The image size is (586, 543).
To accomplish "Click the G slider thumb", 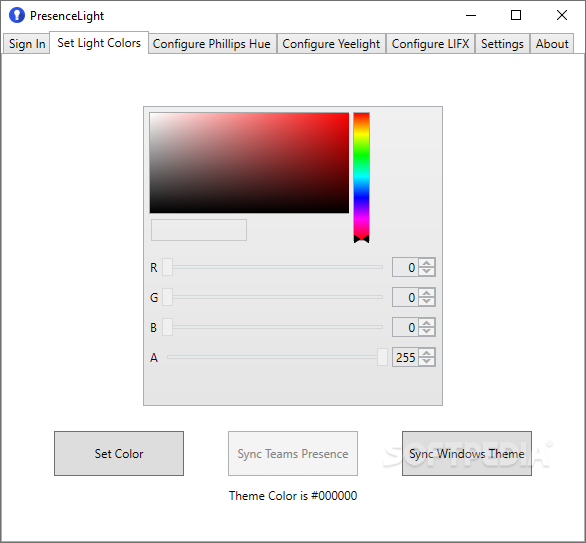I will [x=167, y=297].
